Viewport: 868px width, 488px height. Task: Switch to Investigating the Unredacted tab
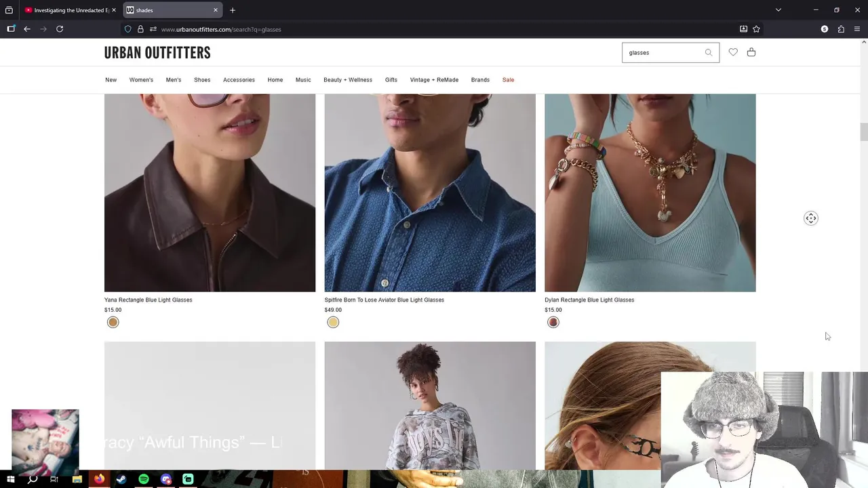[x=70, y=10]
